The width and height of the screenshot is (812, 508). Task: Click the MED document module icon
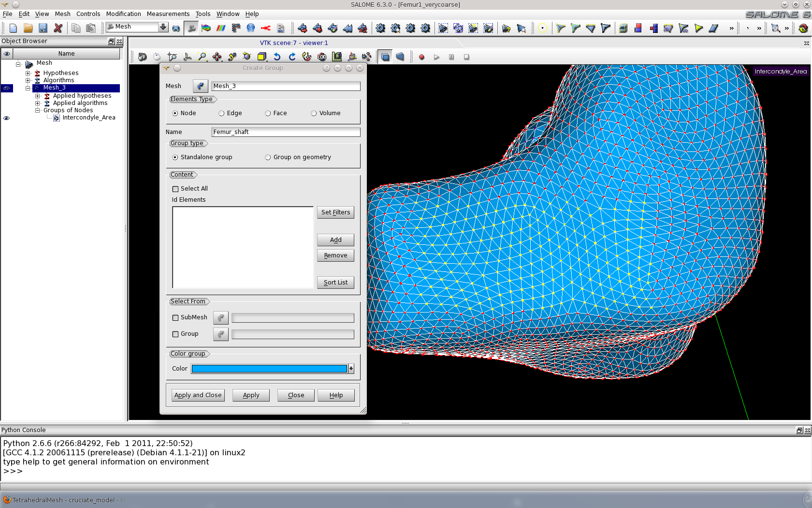point(281,28)
